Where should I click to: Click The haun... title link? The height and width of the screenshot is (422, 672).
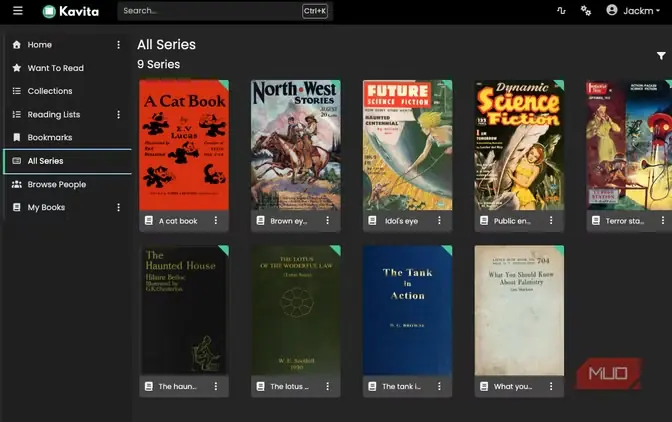pyautogui.click(x=177, y=386)
